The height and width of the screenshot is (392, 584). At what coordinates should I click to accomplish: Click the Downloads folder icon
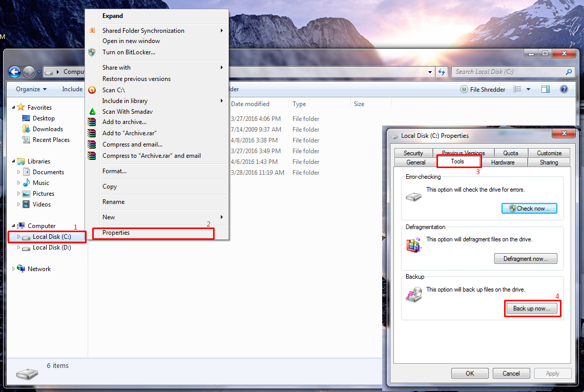pyautogui.click(x=26, y=129)
